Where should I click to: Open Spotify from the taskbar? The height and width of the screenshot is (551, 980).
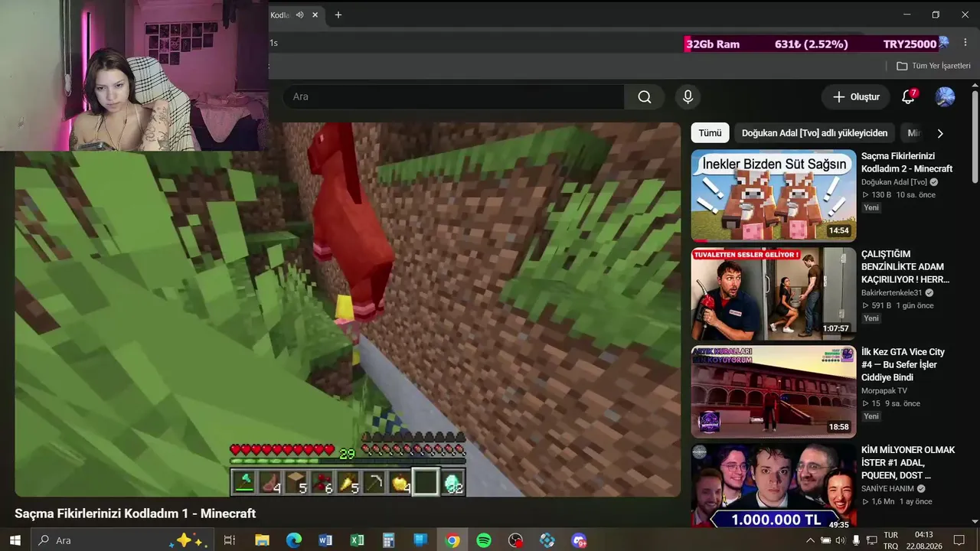click(x=484, y=540)
